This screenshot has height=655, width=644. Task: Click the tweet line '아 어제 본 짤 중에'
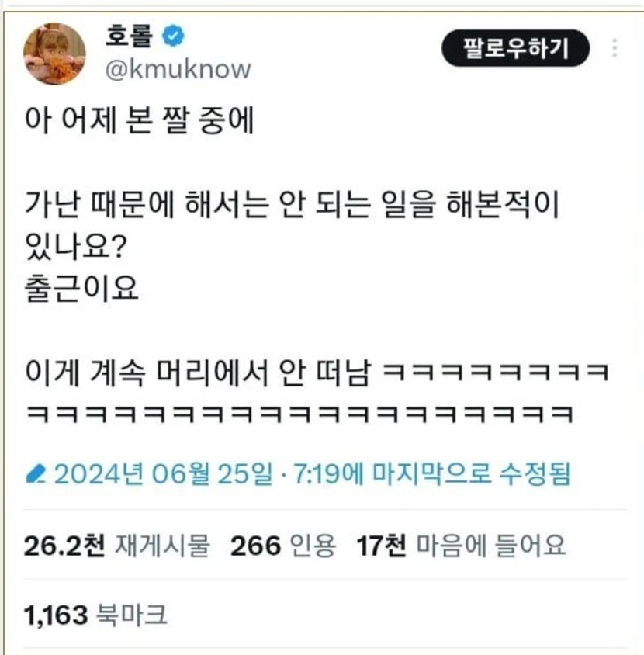pyautogui.click(x=140, y=121)
